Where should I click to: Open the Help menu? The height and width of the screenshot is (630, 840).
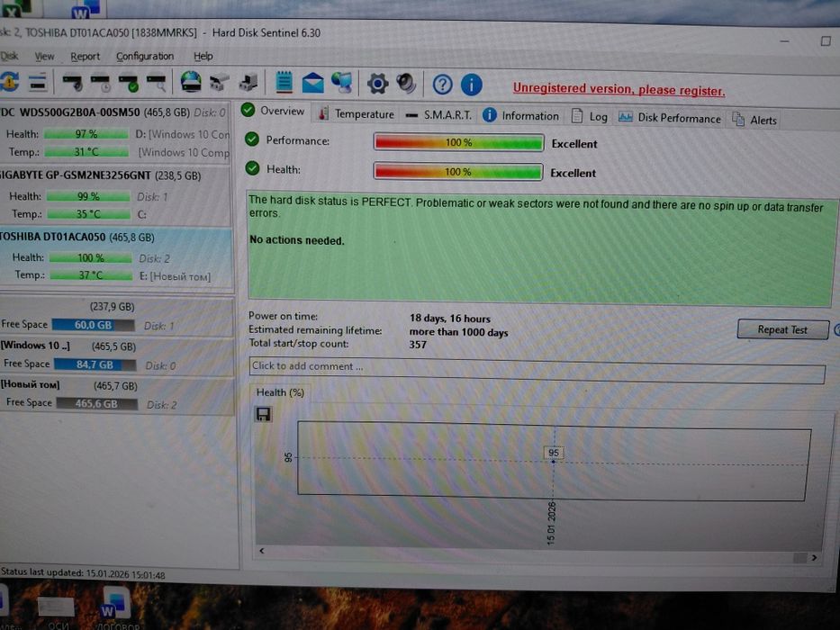click(203, 56)
